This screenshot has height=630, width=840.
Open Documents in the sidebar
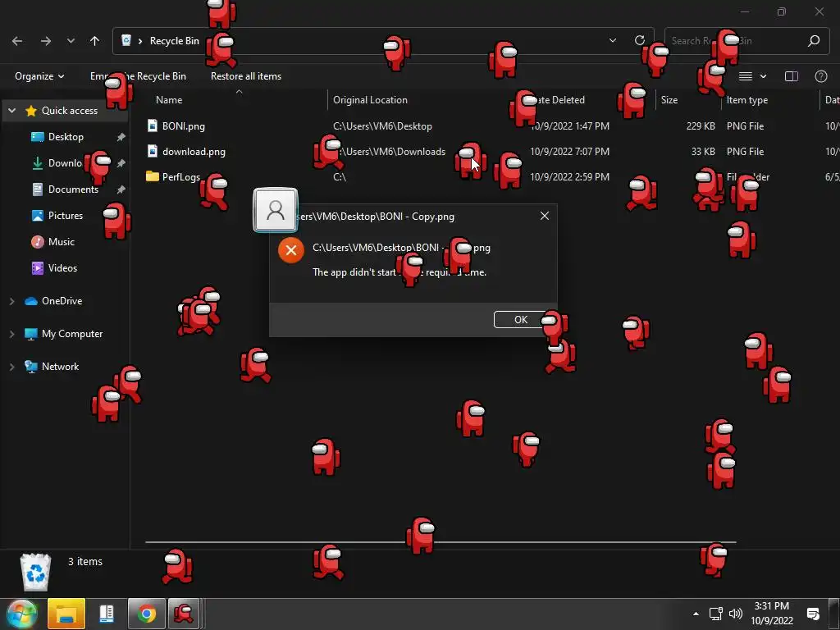(x=73, y=189)
